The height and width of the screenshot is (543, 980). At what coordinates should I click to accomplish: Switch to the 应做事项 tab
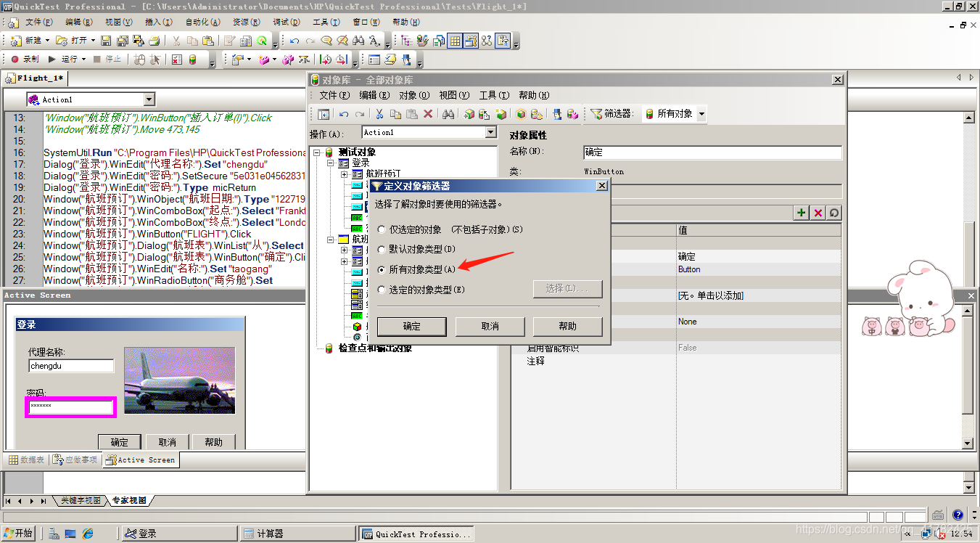tap(75, 460)
